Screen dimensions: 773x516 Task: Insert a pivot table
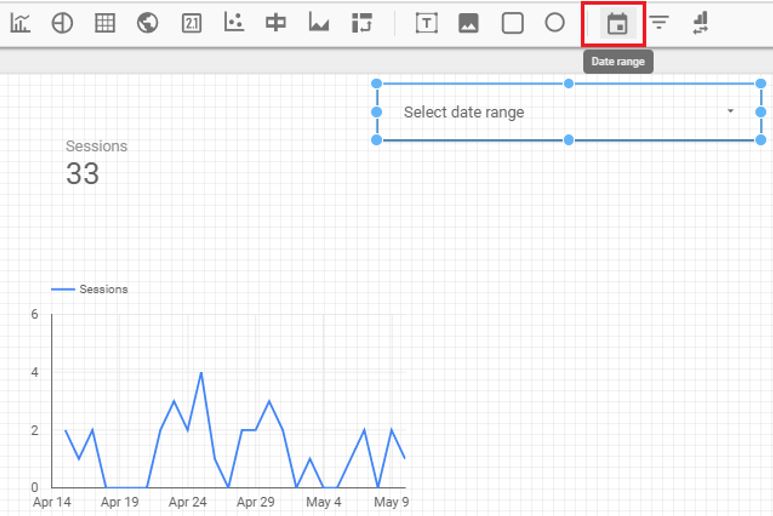[x=362, y=23]
